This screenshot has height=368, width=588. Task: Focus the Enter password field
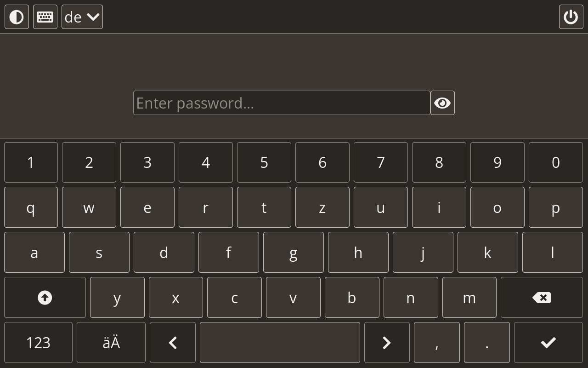coord(282,103)
